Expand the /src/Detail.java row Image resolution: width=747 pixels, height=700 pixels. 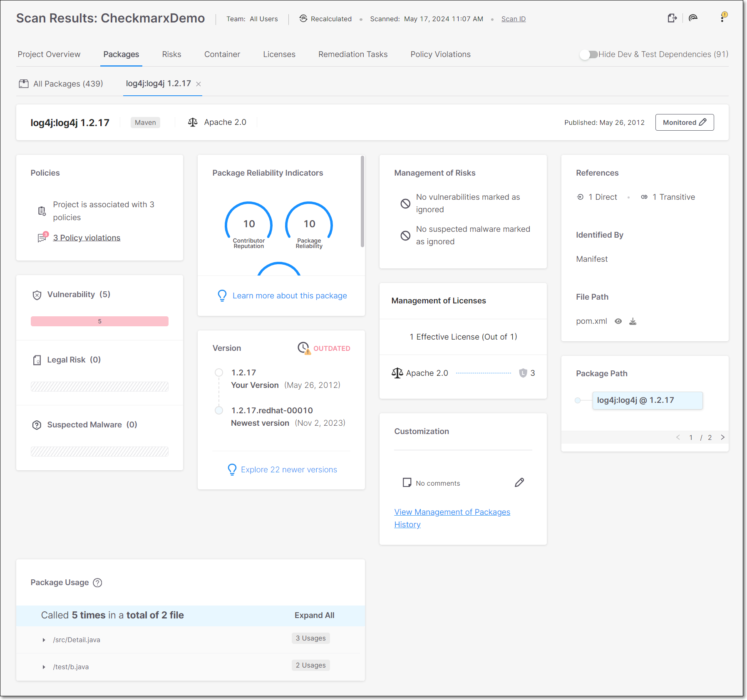coord(44,640)
